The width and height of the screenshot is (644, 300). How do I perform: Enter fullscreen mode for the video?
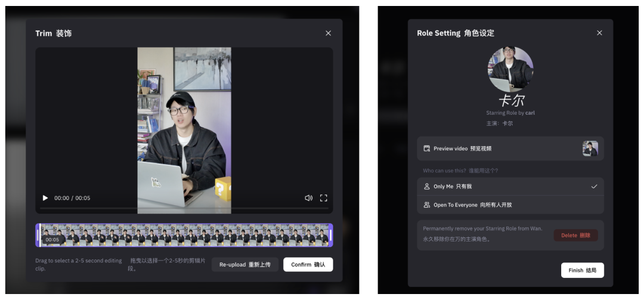click(324, 198)
